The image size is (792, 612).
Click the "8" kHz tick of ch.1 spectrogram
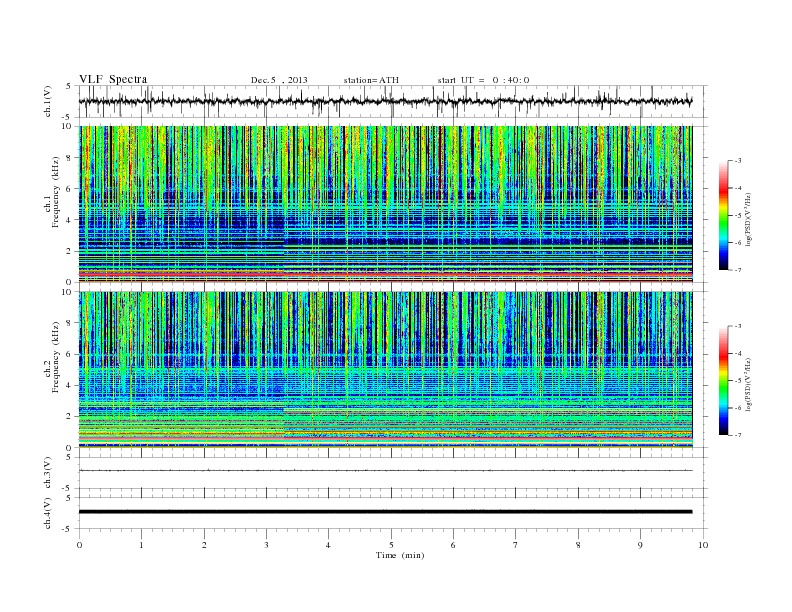coord(69,158)
